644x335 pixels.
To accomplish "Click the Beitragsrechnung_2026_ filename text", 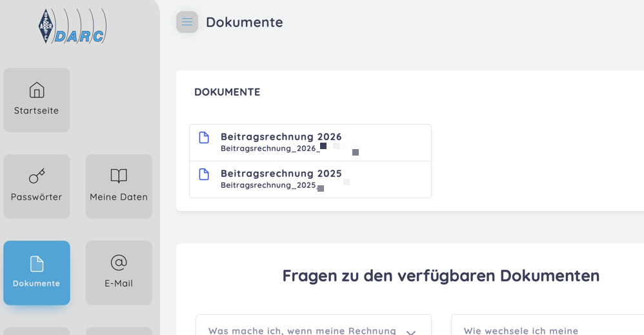I will (270, 148).
